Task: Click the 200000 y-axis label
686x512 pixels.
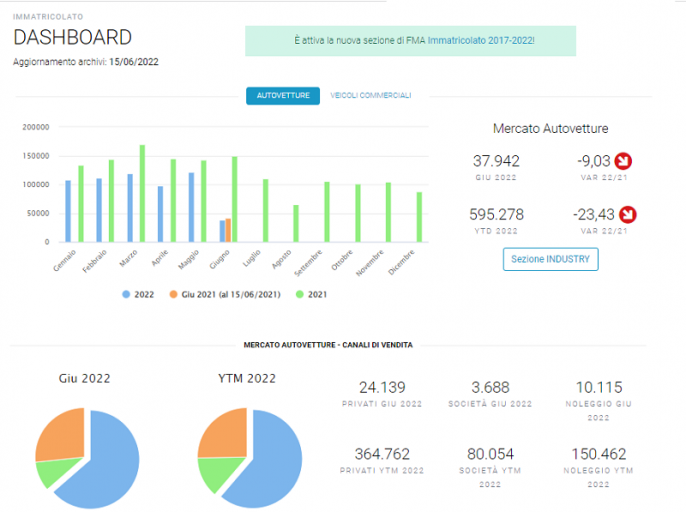Action: point(36,127)
